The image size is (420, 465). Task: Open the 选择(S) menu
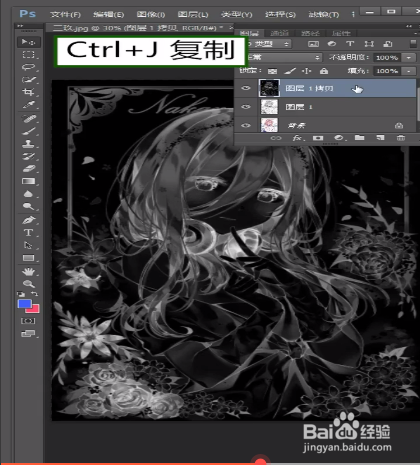coord(280,14)
